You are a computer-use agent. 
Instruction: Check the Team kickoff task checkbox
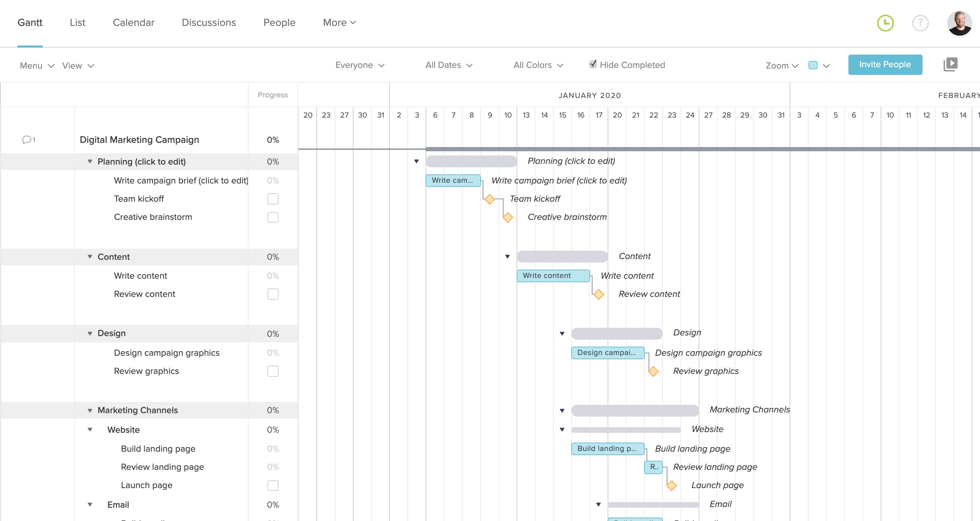pos(273,199)
